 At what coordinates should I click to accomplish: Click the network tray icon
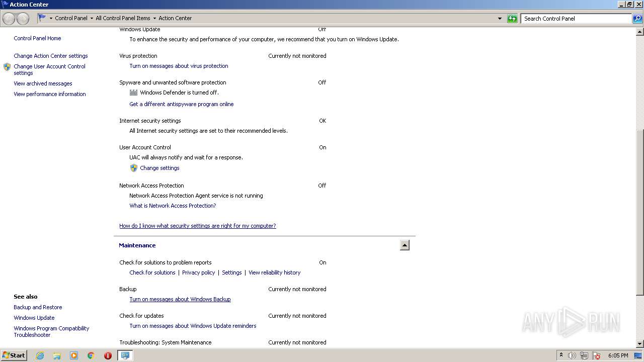pos(584,355)
